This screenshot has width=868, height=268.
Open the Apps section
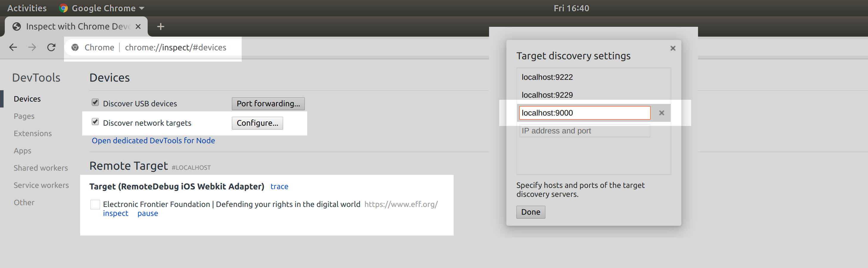[22, 151]
